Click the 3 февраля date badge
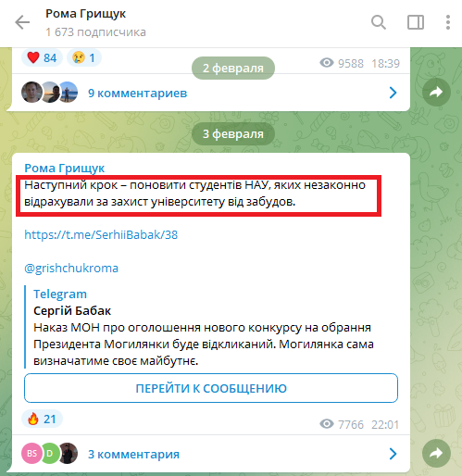Image resolution: width=462 pixels, height=476 pixels. (x=233, y=133)
